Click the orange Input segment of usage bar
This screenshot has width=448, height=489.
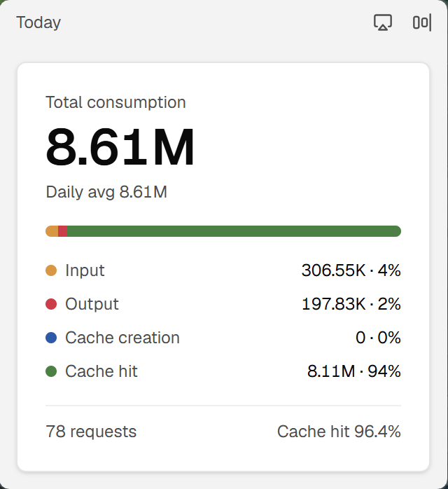[x=52, y=231]
